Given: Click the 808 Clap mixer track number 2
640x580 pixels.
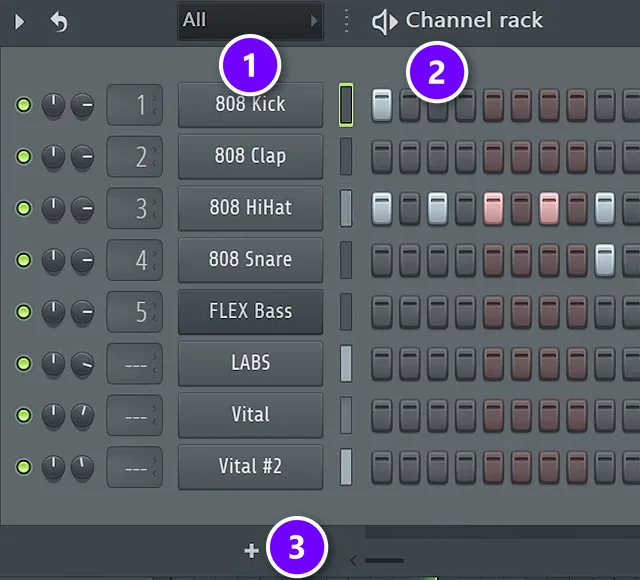Looking at the screenshot, I should click(x=135, y=156).
